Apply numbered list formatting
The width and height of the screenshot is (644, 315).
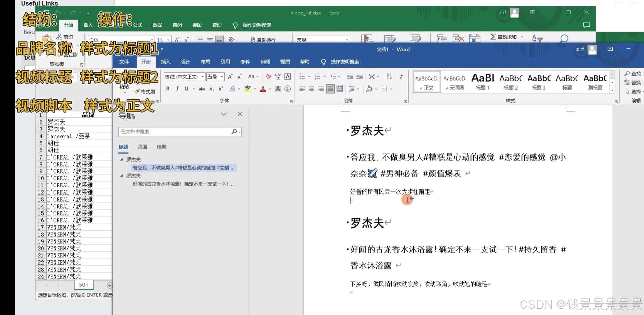coord(317,77)
